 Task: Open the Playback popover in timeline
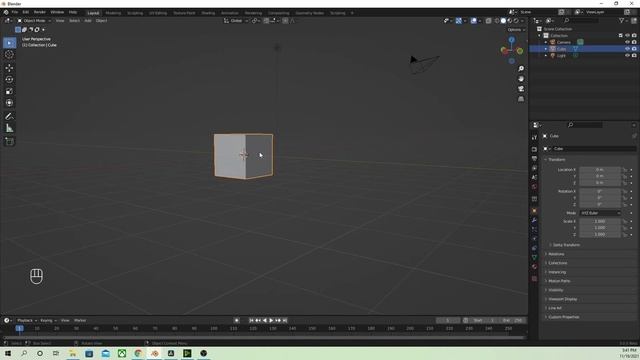tap(27, 320)
